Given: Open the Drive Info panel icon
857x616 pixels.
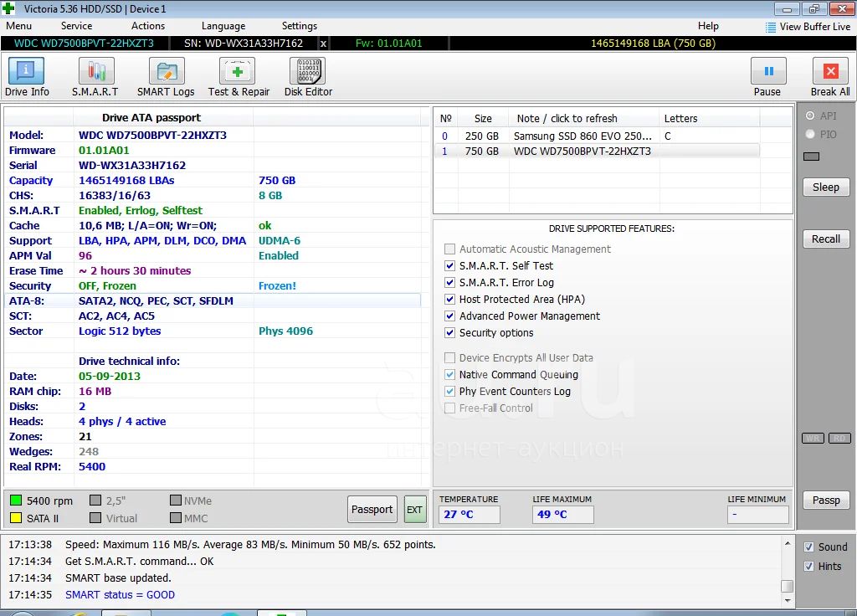Looking at the screenshot, I should (x=26, y=71).
